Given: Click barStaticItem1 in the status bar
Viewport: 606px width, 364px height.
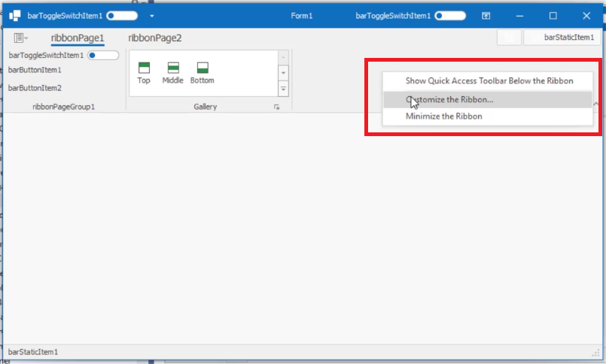Looking at the screenshot, I should point(33,352).
